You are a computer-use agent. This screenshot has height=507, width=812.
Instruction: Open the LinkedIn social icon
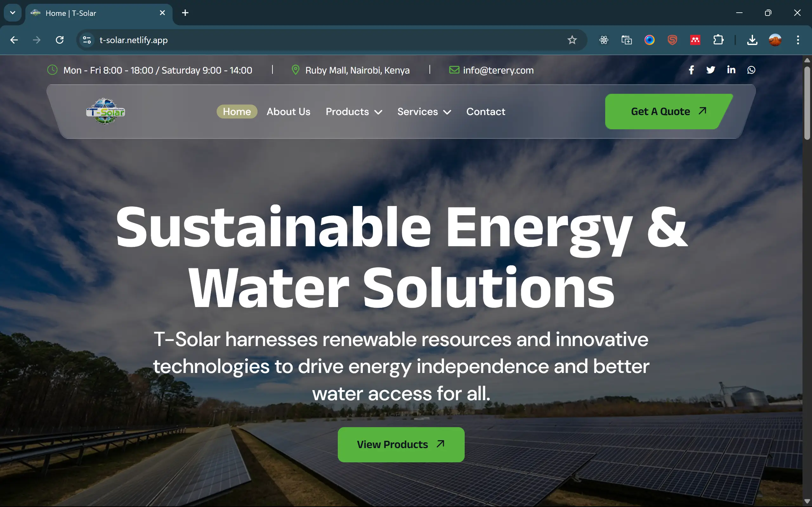[731, 70]
